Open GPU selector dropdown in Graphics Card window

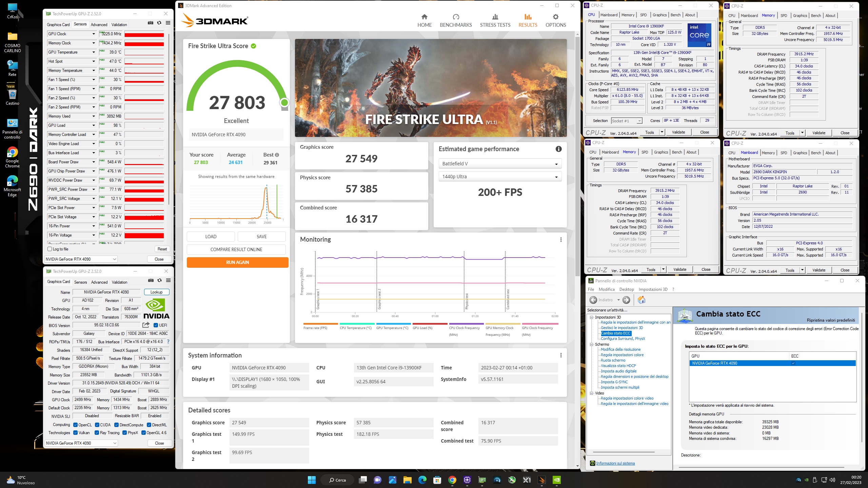(x=81, y=443)
